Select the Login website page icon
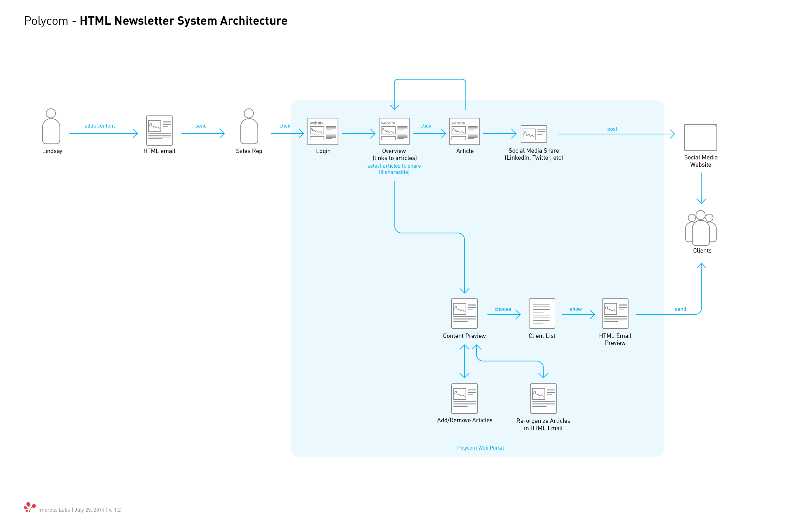The width and height of the screenshot is (812, 525). [323, 132]
